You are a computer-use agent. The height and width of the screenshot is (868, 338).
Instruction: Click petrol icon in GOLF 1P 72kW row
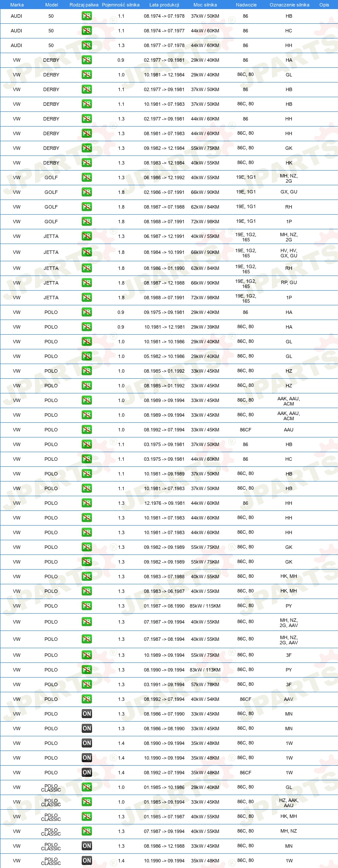[x=86, y=222]
